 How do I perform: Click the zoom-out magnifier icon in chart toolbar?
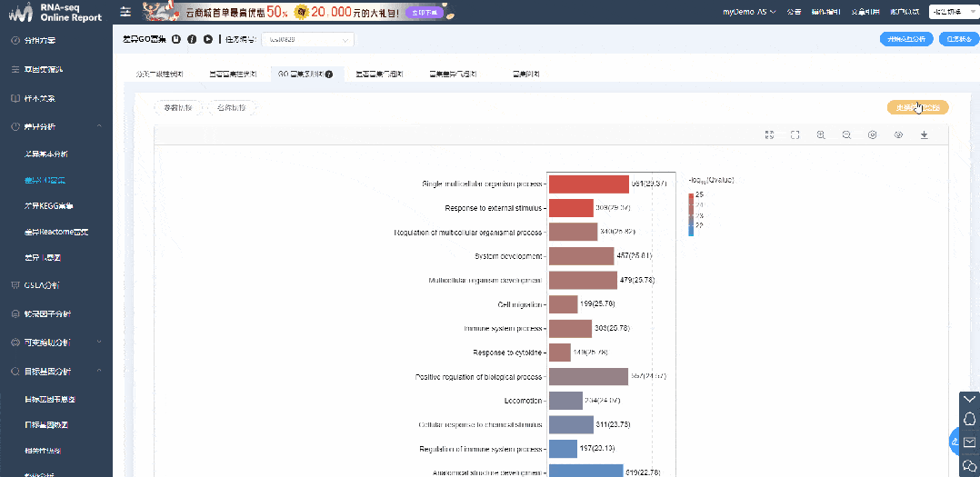pyautogui.click(x=846, y=134)
